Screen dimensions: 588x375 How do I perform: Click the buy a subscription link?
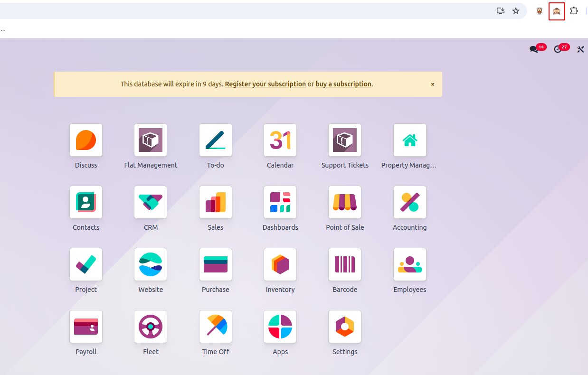click(x=343, y=84)
